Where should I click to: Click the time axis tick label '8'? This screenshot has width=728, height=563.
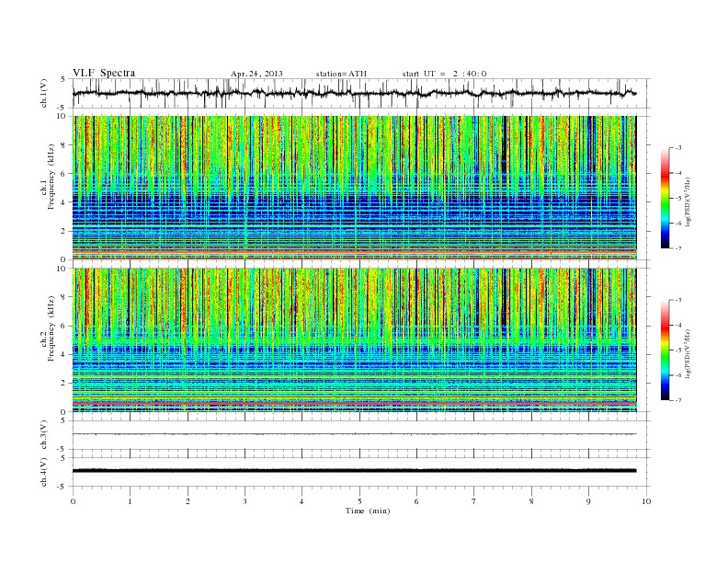[x=531, y=501]
